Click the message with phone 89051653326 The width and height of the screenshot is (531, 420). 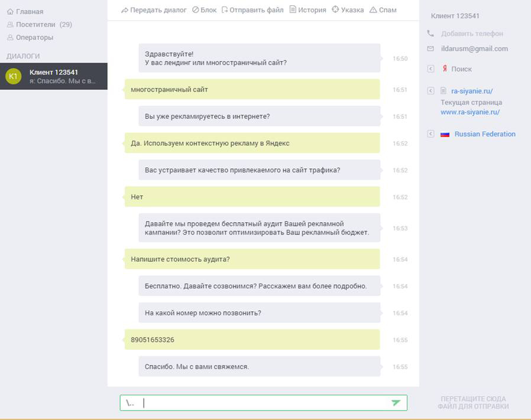tap(252, 340)
